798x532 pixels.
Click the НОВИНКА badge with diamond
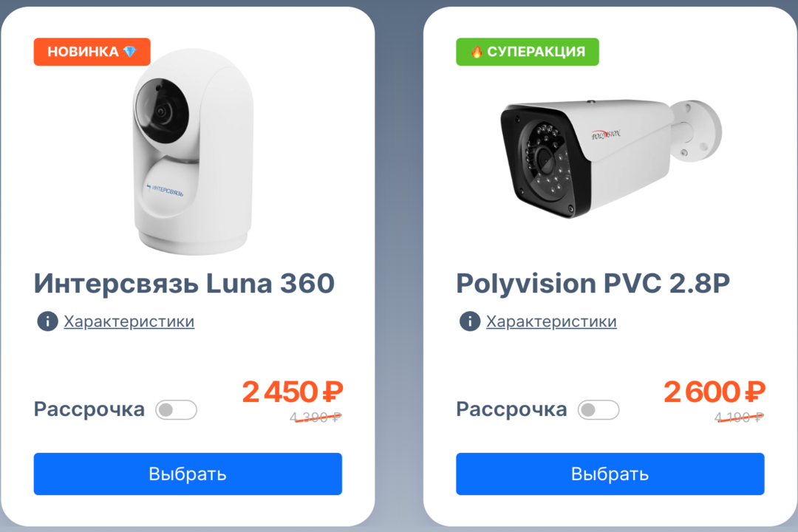click(x=92, y=52)
